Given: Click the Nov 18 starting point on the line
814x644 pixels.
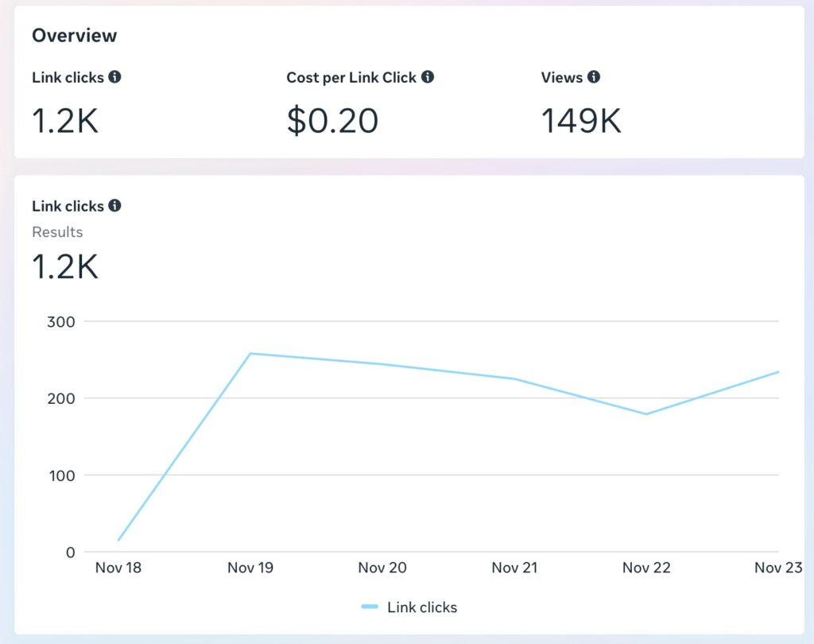Looking at the screenshot, I should tap(118, 541).
